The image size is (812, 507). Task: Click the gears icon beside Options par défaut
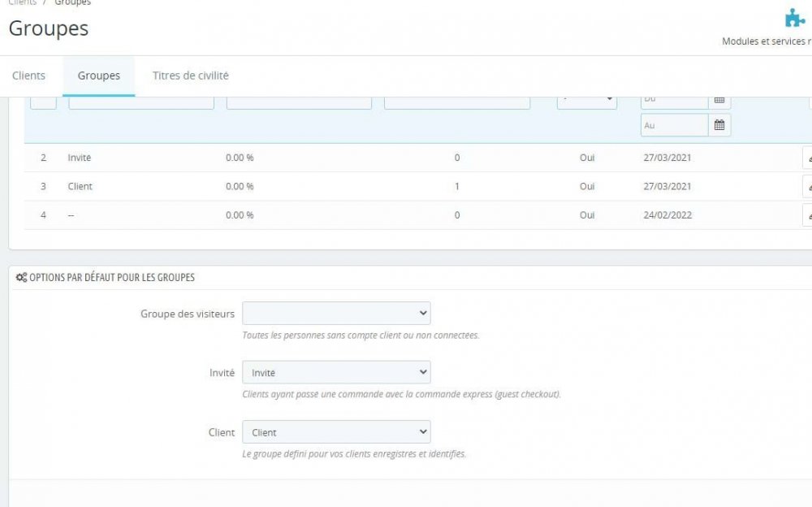pos(21,278)
